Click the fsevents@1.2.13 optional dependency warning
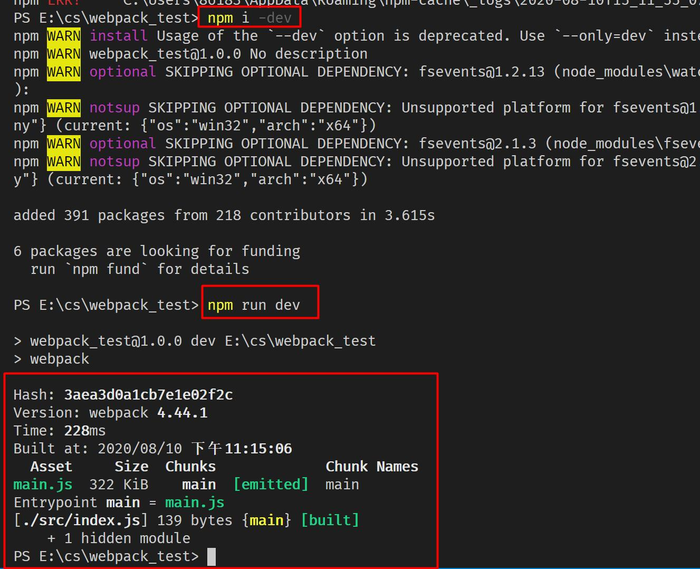 pos(357,72)
